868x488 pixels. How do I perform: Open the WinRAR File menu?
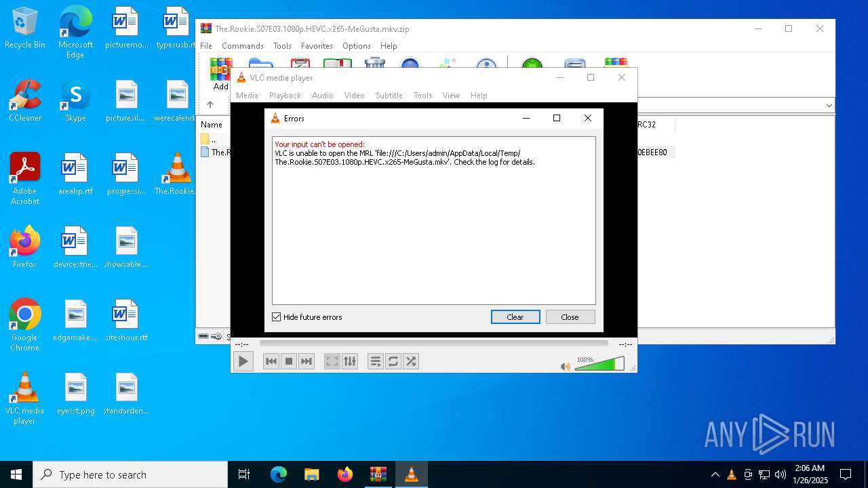(x=206, y=46)
